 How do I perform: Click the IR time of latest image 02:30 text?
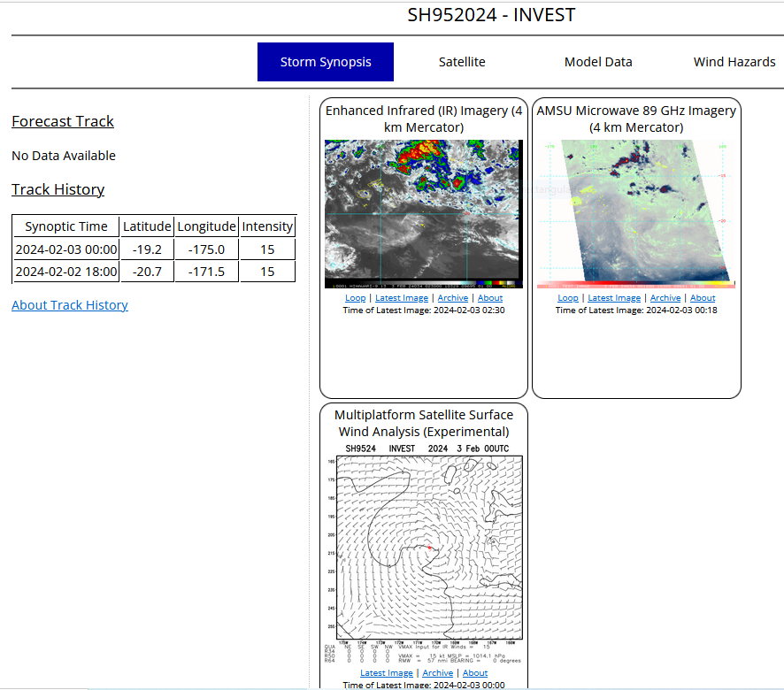point(424,310)
